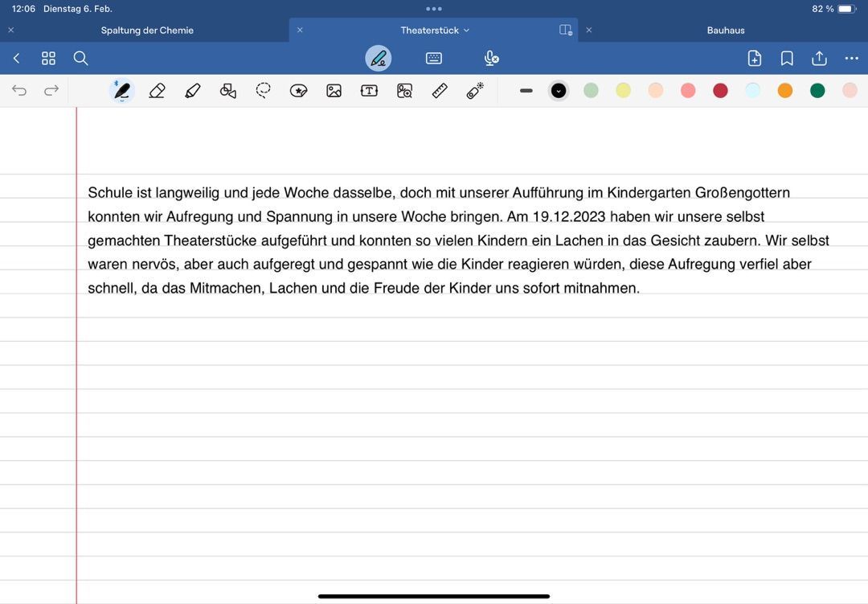Viewport: 868px width, 604px height.
Task: Open the stroke thickness selector
Action: click(526, 91)
